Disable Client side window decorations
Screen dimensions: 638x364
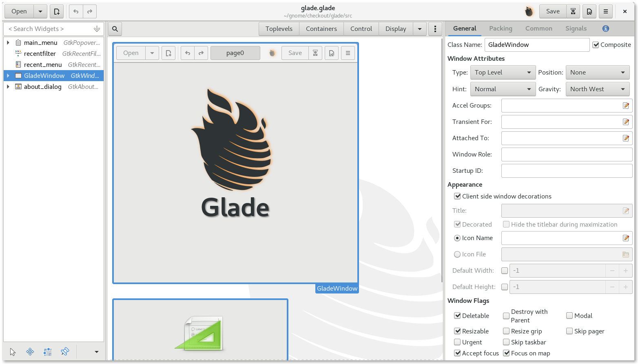457,196
